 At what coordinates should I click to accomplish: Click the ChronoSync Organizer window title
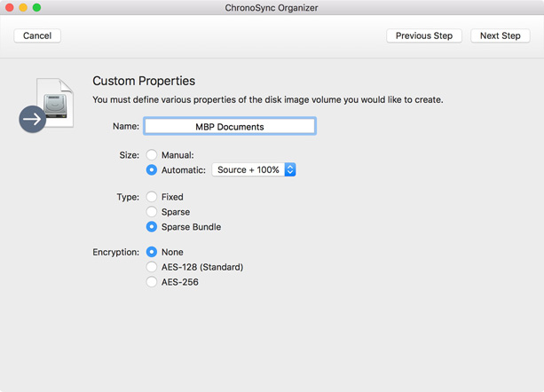point(272,8)
